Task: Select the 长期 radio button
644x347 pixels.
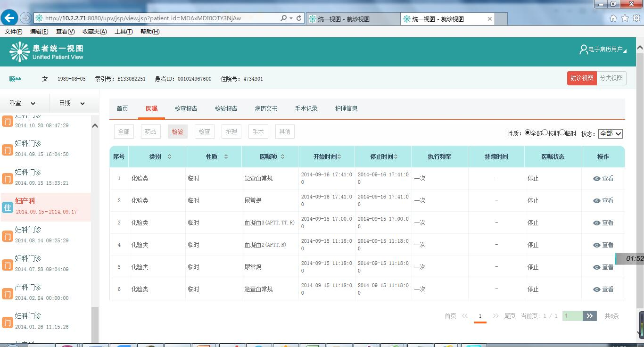Action: tap(545, 133)
